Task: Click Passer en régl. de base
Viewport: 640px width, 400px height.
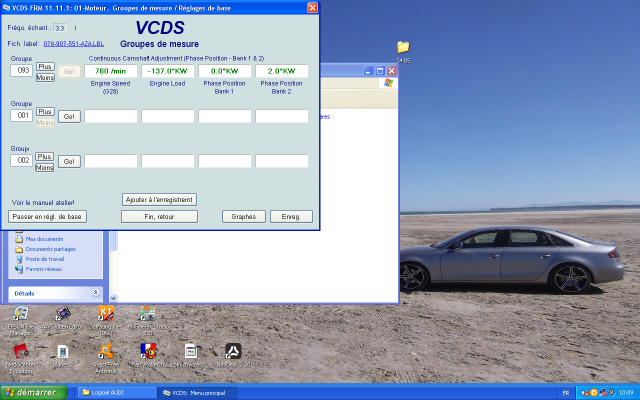Action: [47, 216]
